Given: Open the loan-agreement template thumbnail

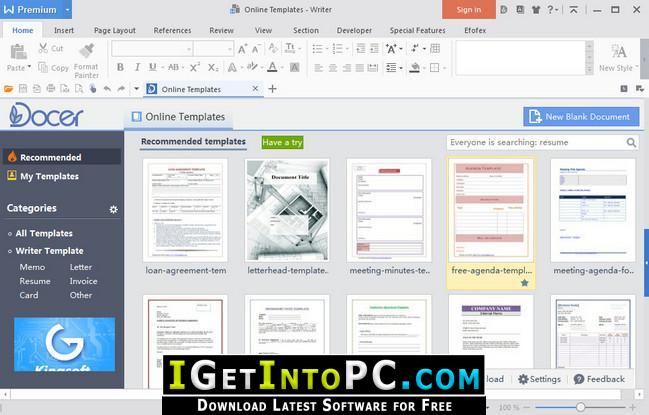Looking at the screenshot, I should tap(185, 210).
